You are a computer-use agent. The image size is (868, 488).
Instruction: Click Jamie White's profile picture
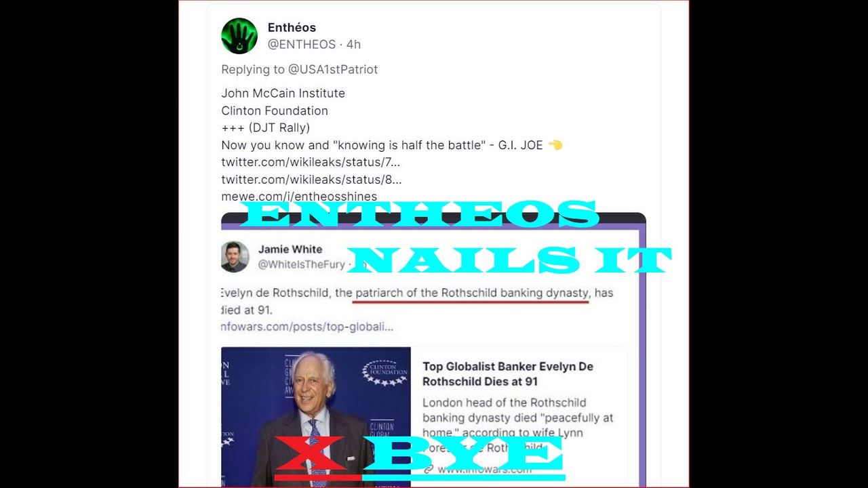[x=235, y=257]
